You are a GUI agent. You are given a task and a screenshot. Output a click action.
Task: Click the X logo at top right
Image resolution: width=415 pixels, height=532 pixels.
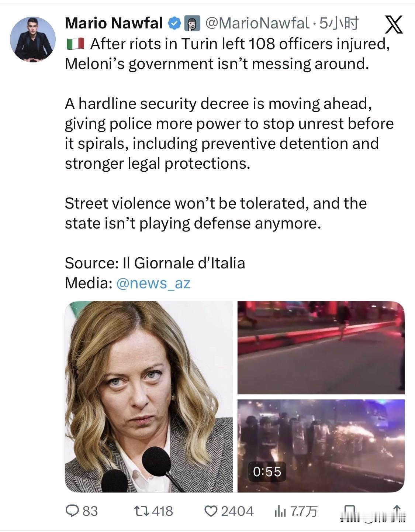coord(394,25)
